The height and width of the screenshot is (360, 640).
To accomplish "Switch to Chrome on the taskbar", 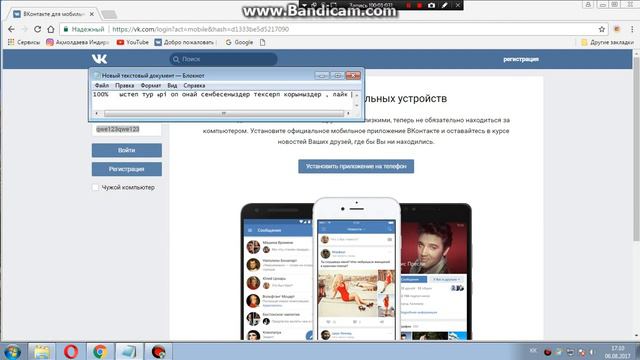I will point(100,351).
